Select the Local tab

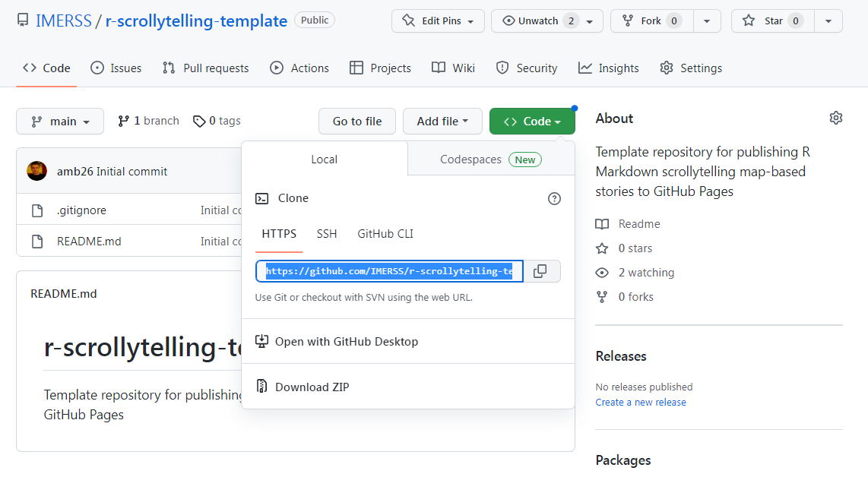(325, 160)
